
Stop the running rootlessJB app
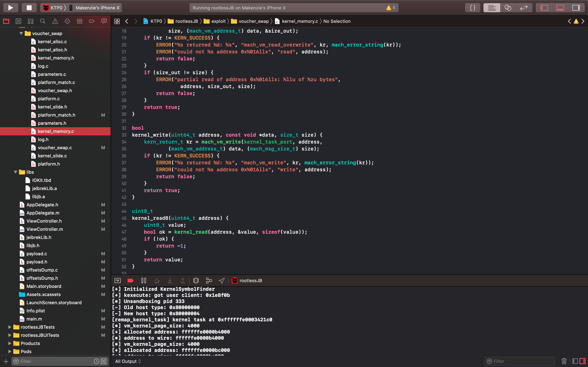tap(29, 8)
